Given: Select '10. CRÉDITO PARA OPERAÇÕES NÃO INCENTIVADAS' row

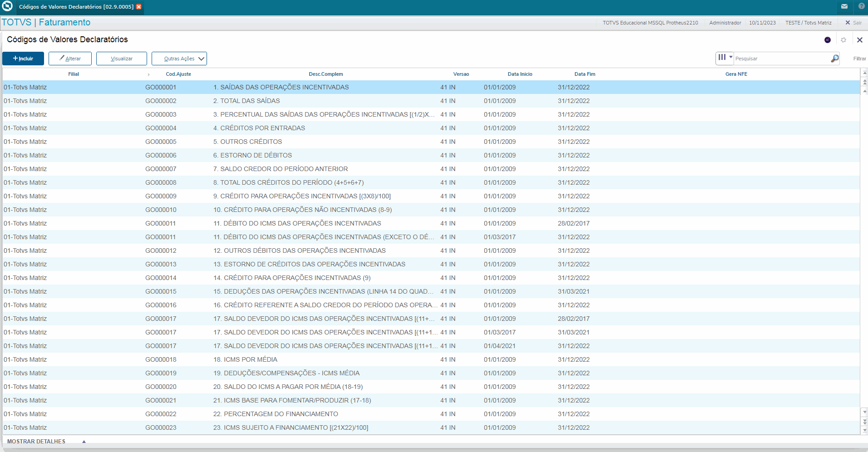Looking at the screenshot, I should pyautogui.click(x=302, y=210).
